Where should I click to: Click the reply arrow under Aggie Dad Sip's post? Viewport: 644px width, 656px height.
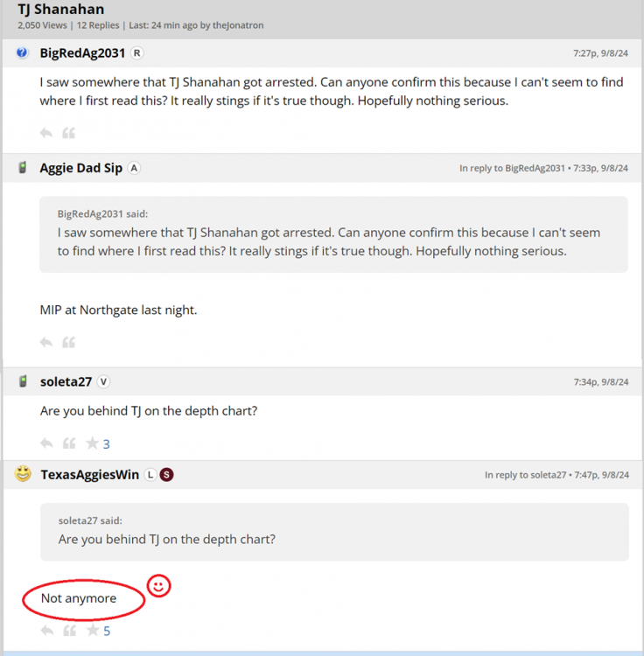pos(46,342)
